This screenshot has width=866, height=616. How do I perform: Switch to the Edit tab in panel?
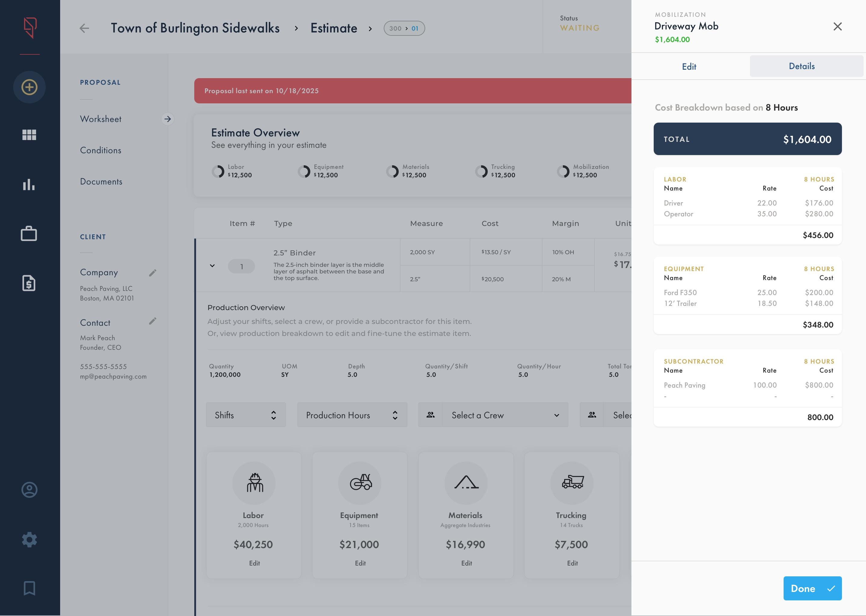click(689, 67)
